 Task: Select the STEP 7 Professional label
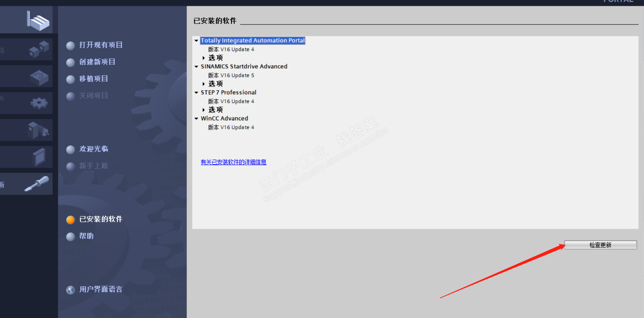(x=229, y=92)
